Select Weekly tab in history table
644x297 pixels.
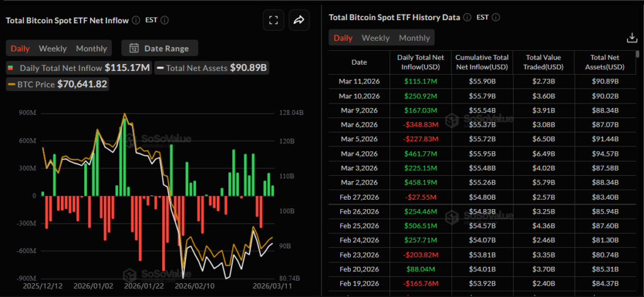(x=375, y=38)
